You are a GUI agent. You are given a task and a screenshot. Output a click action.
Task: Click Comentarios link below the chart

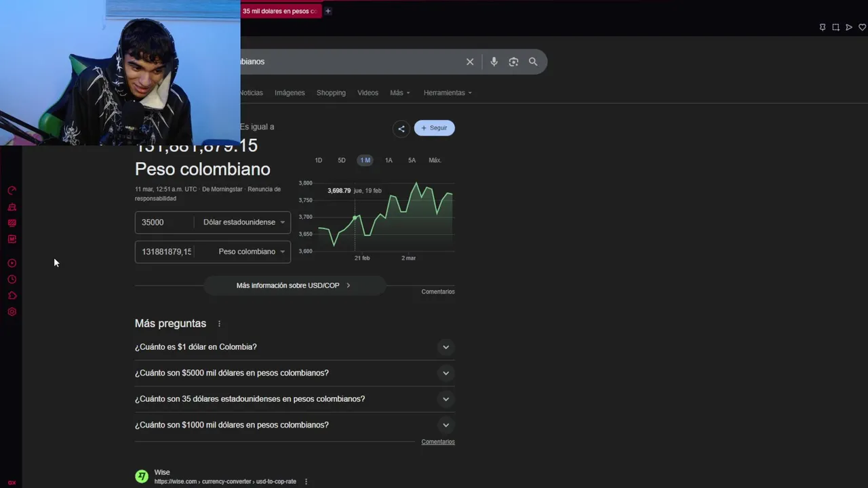tap(438, 291)
